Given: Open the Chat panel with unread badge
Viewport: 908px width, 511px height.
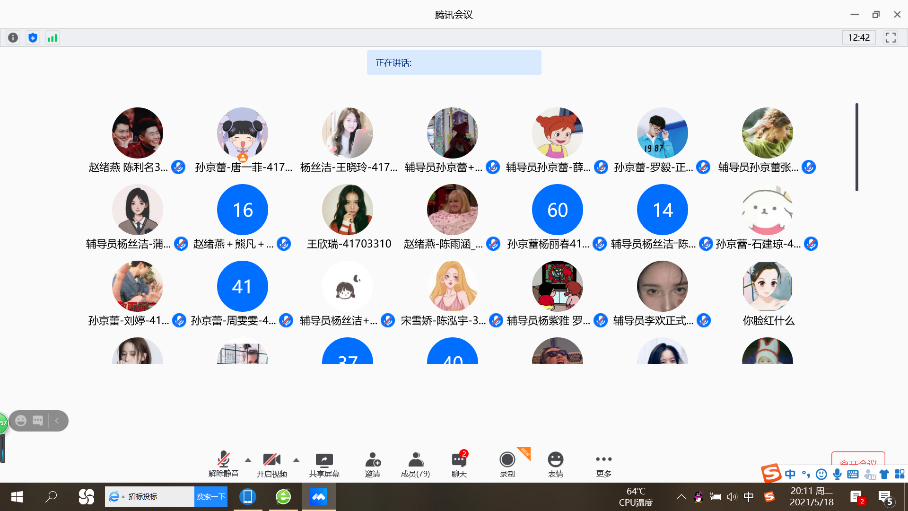Looking at the screenshot, I should point(459,463).
